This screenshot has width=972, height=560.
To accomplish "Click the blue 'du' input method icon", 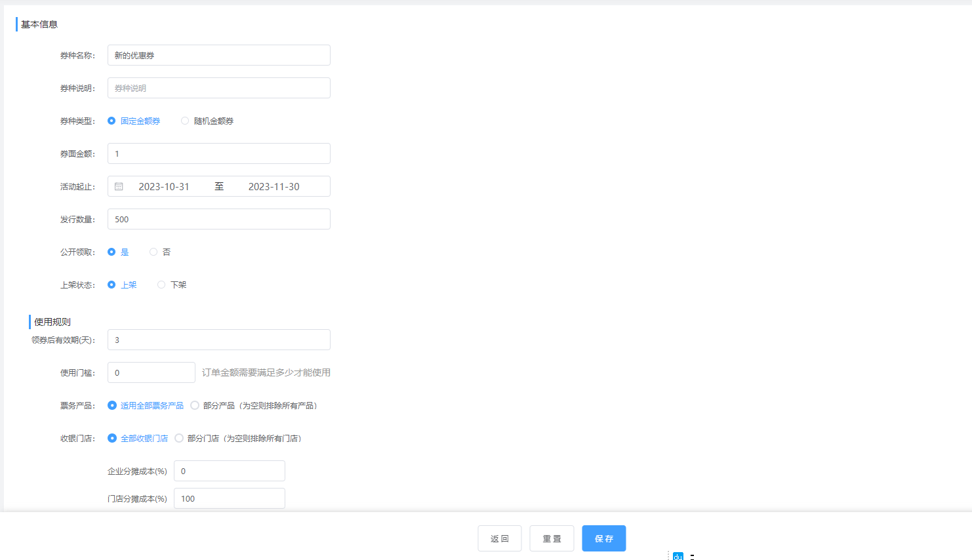I will click(x=678, y=556).
